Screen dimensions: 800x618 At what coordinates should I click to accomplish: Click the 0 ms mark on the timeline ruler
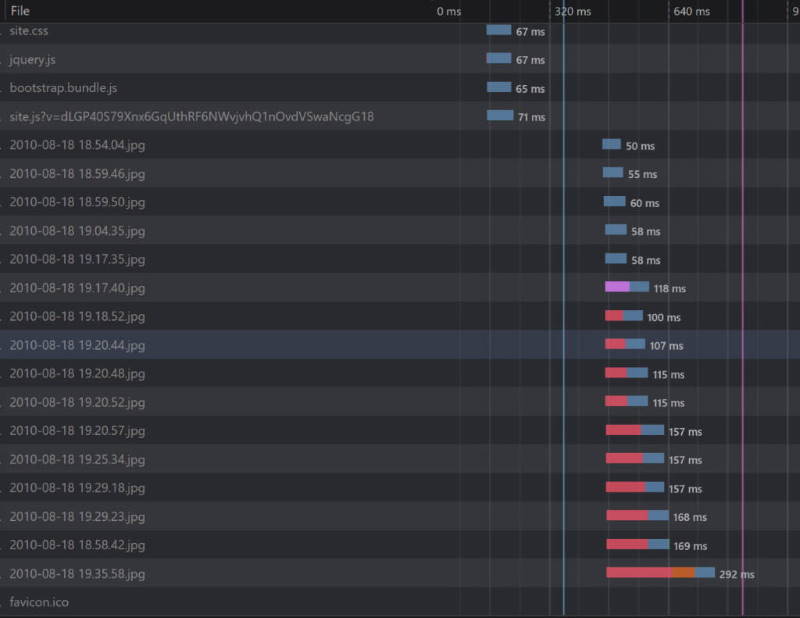click(x=450, y=11)
